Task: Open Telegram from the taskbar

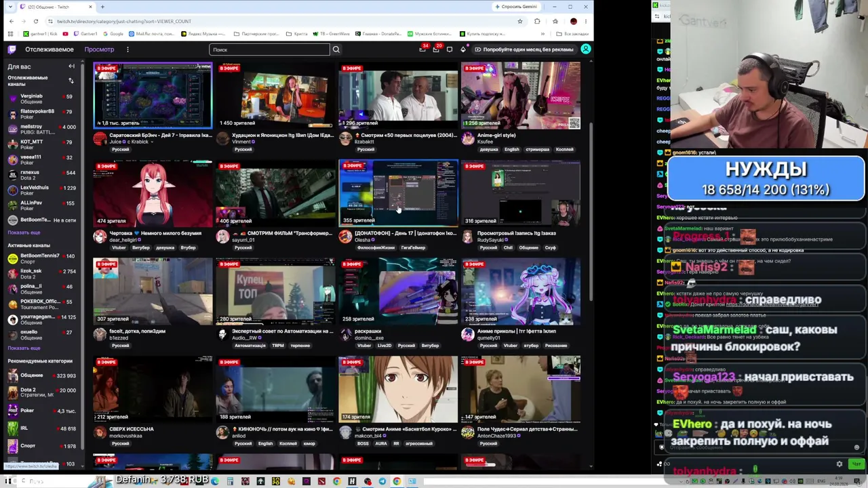Action: click(382, 481)
